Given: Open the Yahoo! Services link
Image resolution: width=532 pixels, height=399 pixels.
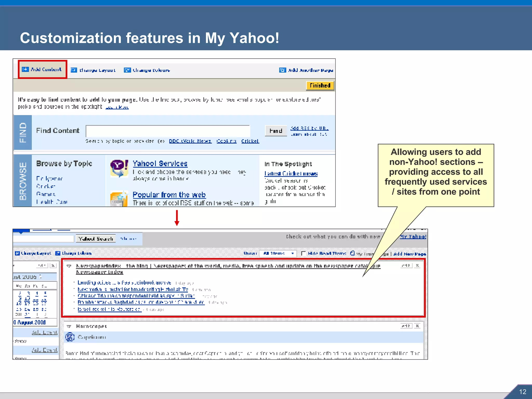Looking at the screenshot, I should coord(160,164).
